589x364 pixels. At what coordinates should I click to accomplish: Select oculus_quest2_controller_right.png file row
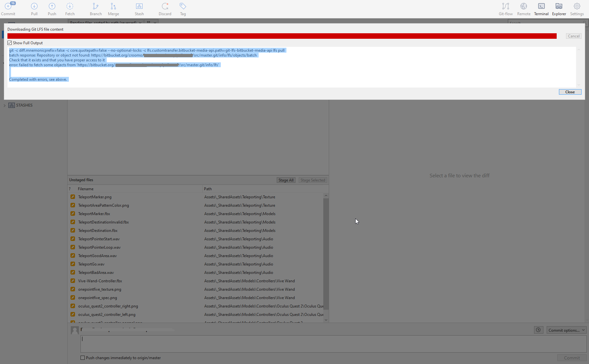pos(196,306)
